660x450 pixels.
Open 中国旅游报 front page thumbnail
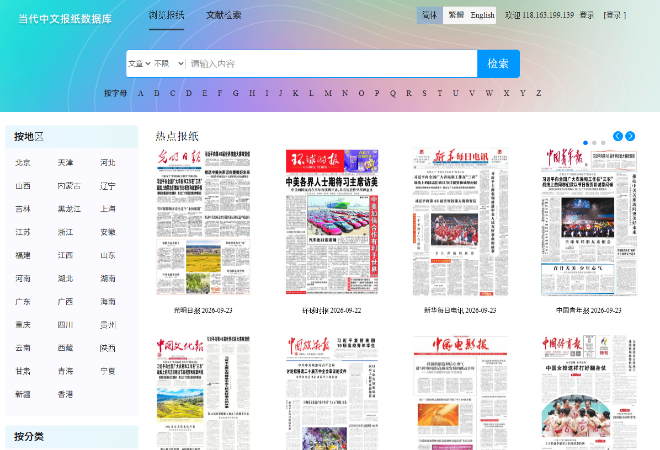coord(332,393)
